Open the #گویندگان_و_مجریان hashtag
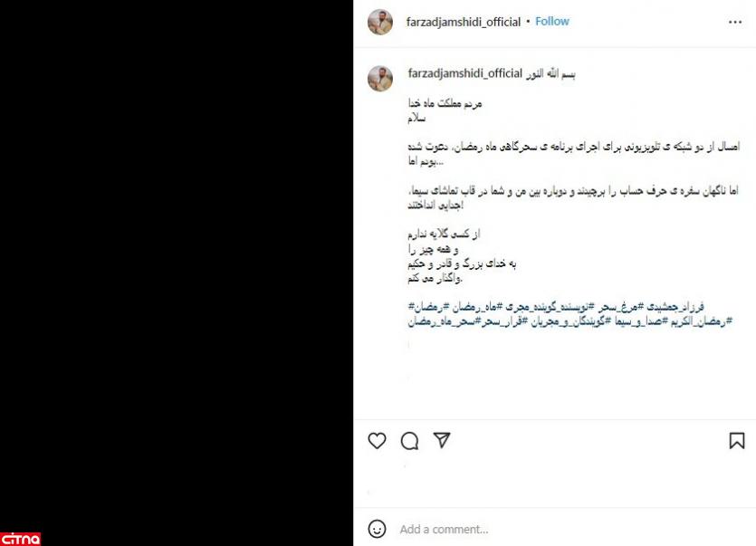The image size is (756, 546). pos(570,321)
